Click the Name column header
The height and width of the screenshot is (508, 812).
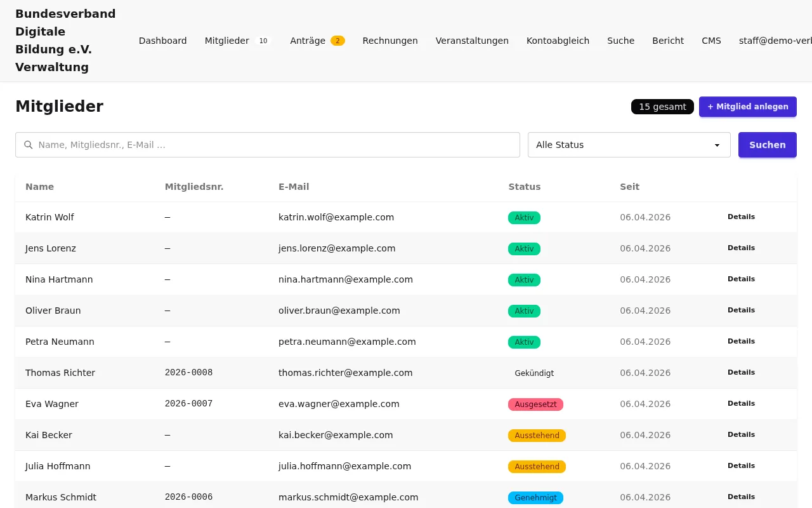pyautogui.click(x=39, y=187)
